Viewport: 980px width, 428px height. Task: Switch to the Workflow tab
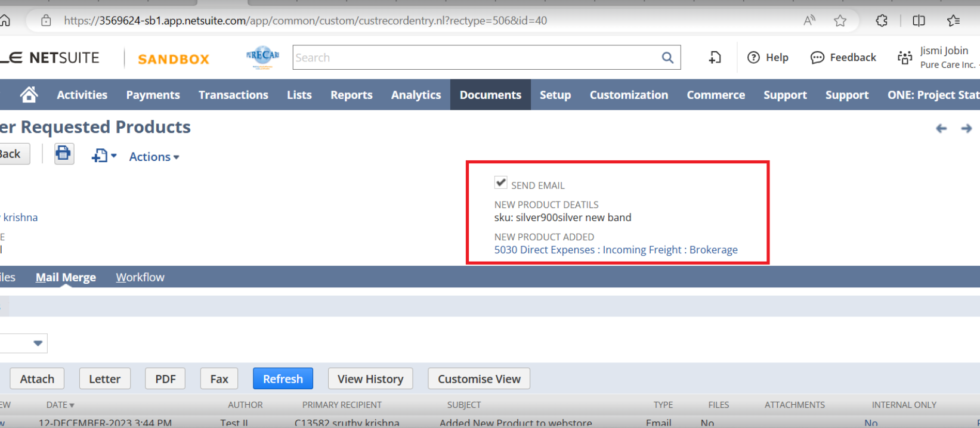pos(140,277)
